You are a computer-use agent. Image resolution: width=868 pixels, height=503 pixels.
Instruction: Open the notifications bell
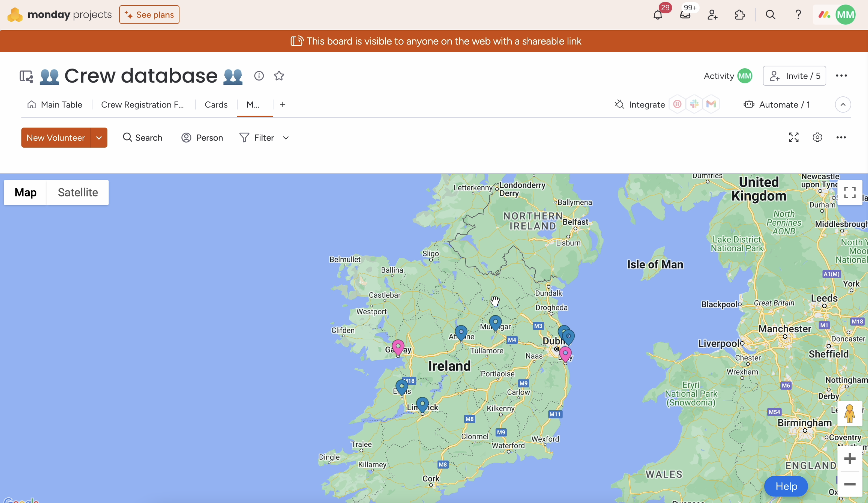(x=657, y=15)
